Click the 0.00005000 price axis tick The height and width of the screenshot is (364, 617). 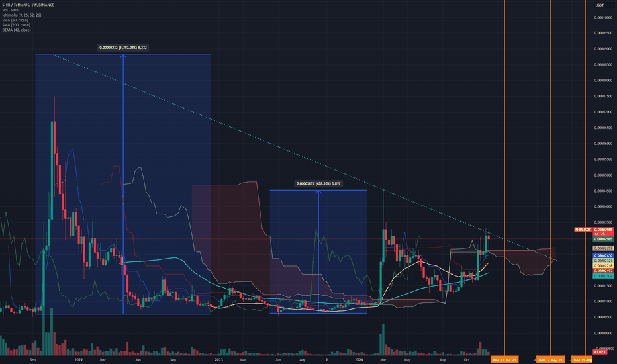point(603,175)
